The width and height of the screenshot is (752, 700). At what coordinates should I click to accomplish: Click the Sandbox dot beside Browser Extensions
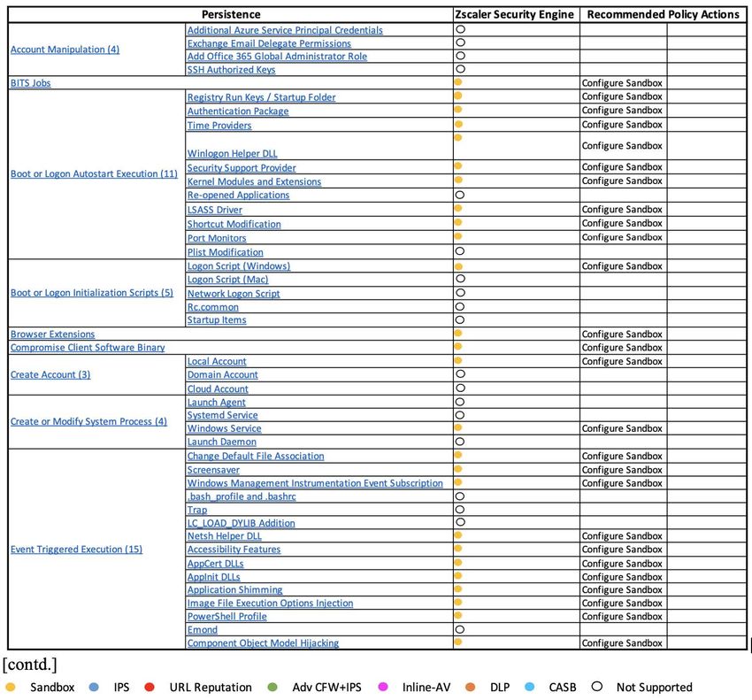tap(458, 333)
